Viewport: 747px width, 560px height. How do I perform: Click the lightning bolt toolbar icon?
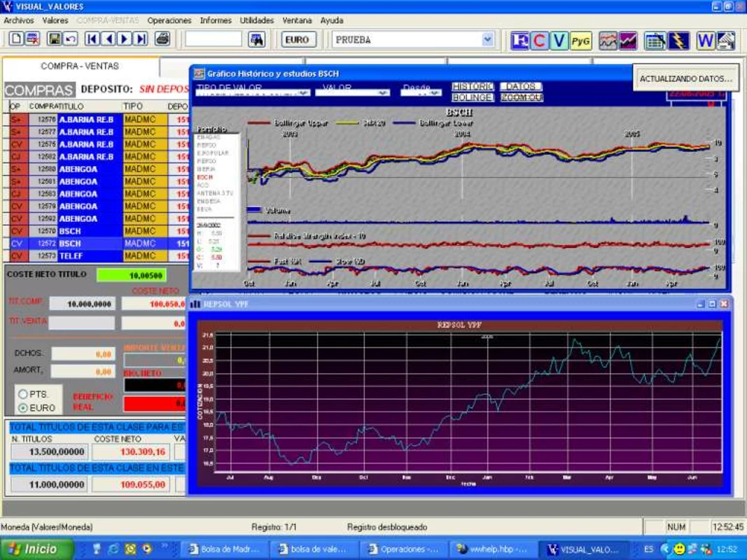click(x=678, y=41)
